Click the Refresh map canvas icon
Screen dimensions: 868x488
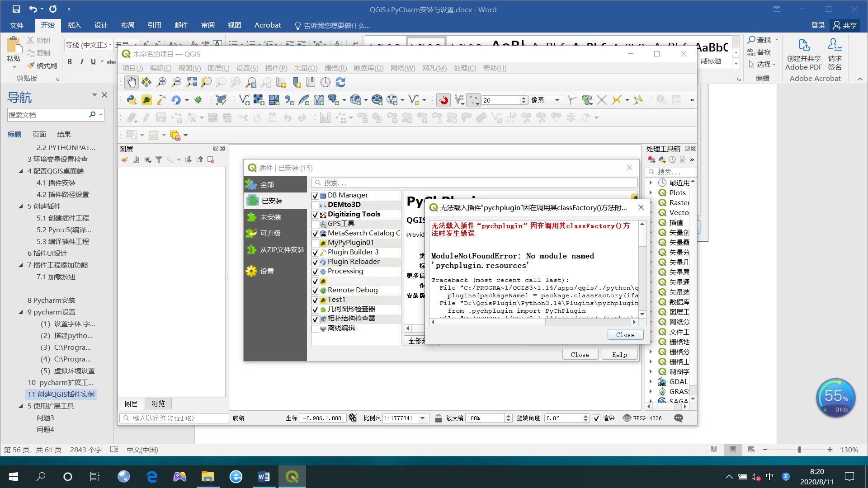pos(340,82)
